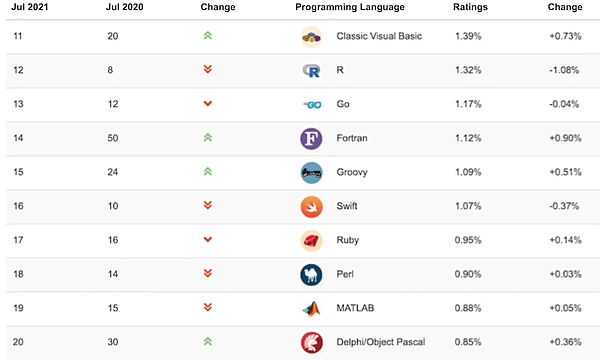The width and height of the screenshot is (600, 360).
Task: Click the 1.32% rating value
Action: 468,70
